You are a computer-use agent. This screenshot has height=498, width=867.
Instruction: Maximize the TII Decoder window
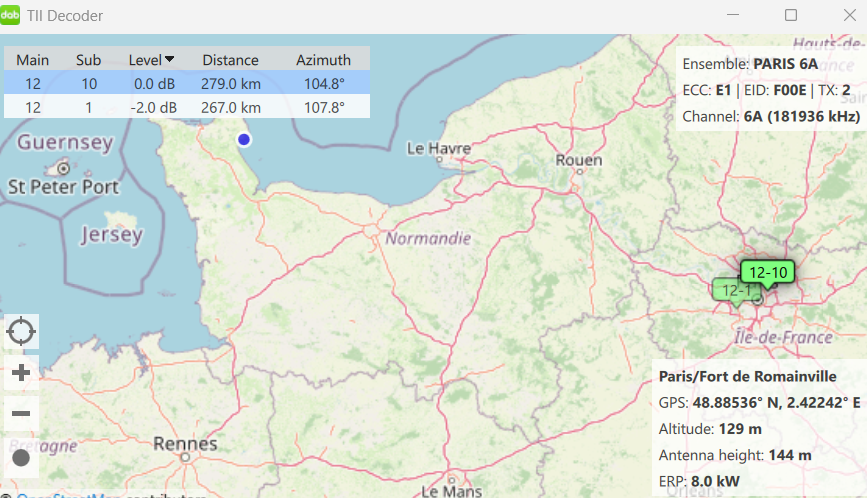791,15
